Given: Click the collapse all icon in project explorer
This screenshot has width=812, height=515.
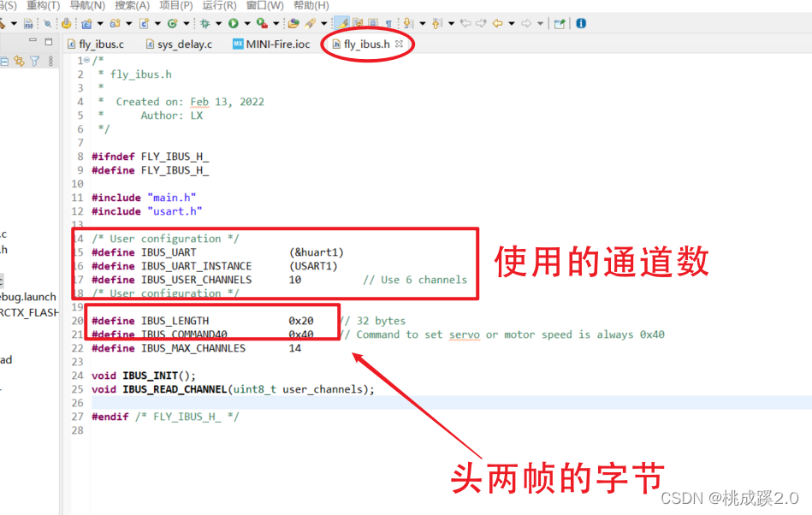Looking at the screenshot, I should [x=4, y=61].
